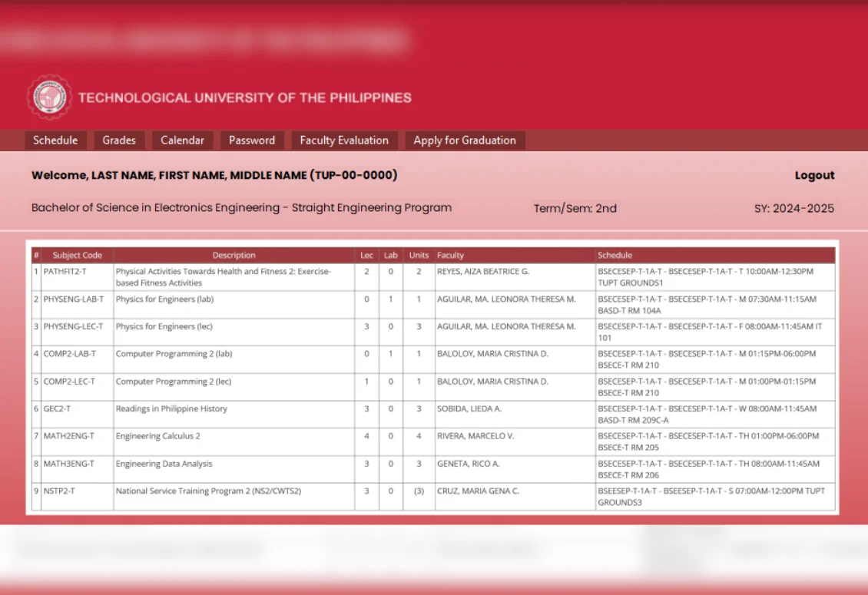Click the SY: 2024-2025 label
Screen dimensions: 868x595
pos(793,208)
